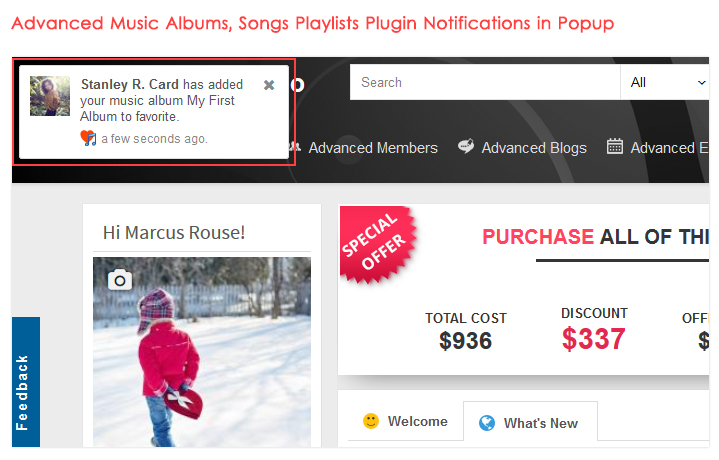Click the calendar icon in navigation bar

(x=616, y=147)
